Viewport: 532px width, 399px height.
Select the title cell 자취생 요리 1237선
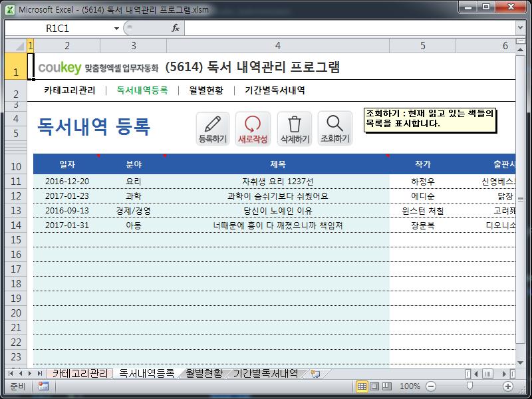278,182
